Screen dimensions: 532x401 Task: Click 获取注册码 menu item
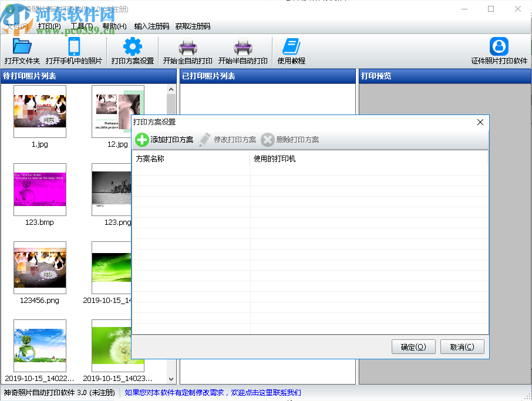193,26
